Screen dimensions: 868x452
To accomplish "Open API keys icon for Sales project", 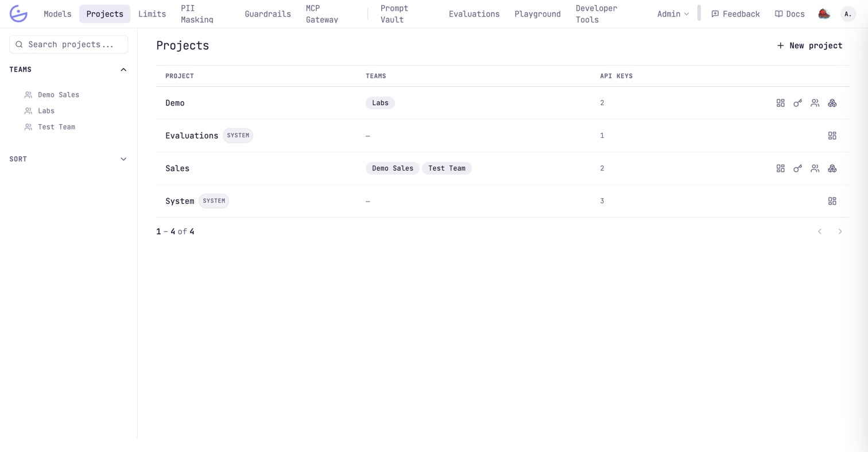I will click(x=797, y=169).
